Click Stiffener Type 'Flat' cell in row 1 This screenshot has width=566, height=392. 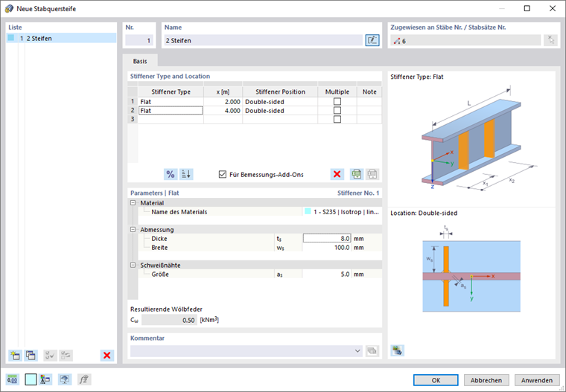[171, 102]
